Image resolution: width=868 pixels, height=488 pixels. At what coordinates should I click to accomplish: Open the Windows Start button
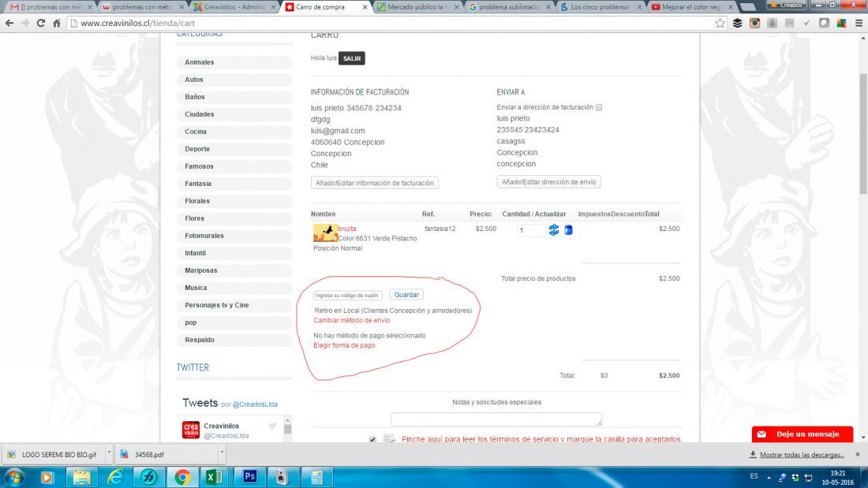click(x=13, y=477)
